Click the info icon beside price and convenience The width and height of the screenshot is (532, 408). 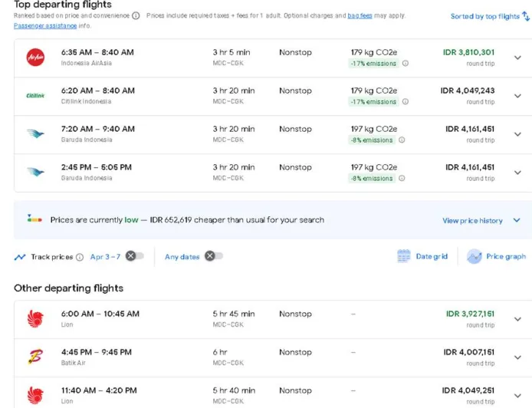click(136, 15)
